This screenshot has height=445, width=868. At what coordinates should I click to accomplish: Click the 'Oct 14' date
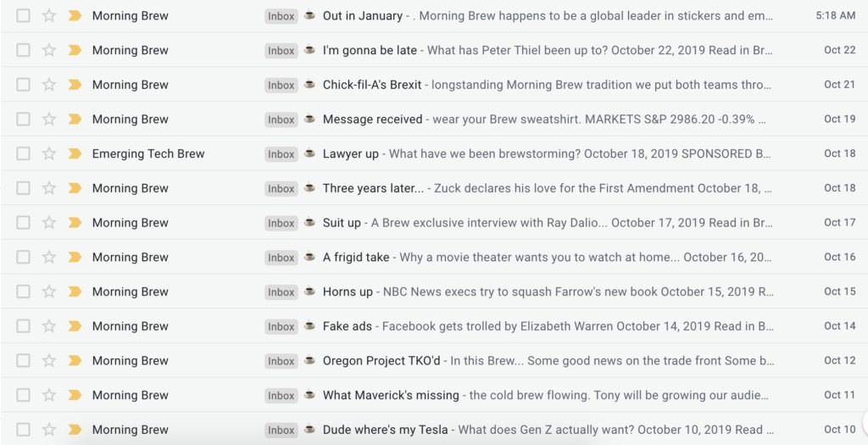coord(840,325)
